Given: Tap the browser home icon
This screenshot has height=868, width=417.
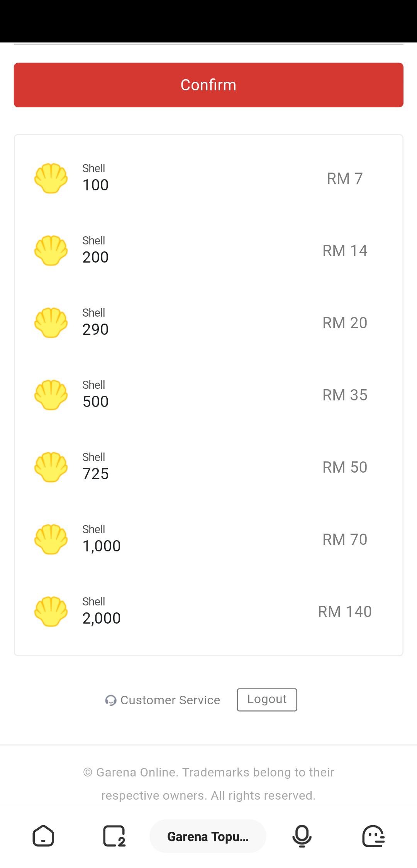Looking at the screenshot, I should coord(43,836).
